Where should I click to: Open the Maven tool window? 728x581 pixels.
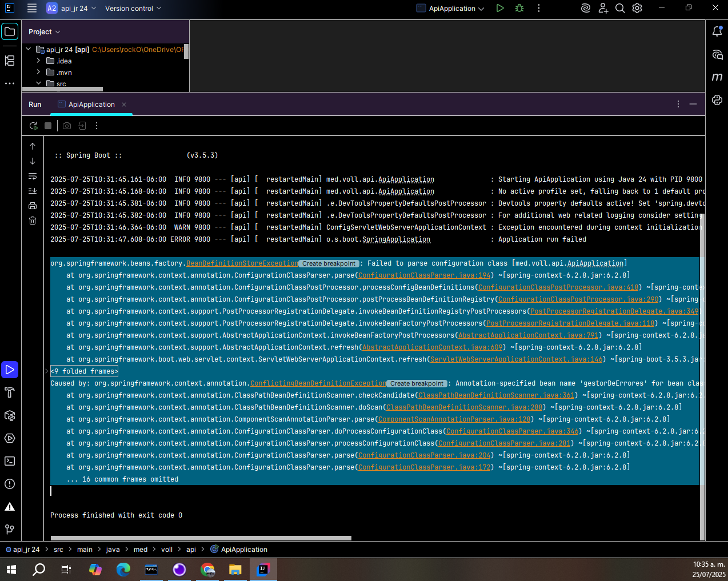717,77
